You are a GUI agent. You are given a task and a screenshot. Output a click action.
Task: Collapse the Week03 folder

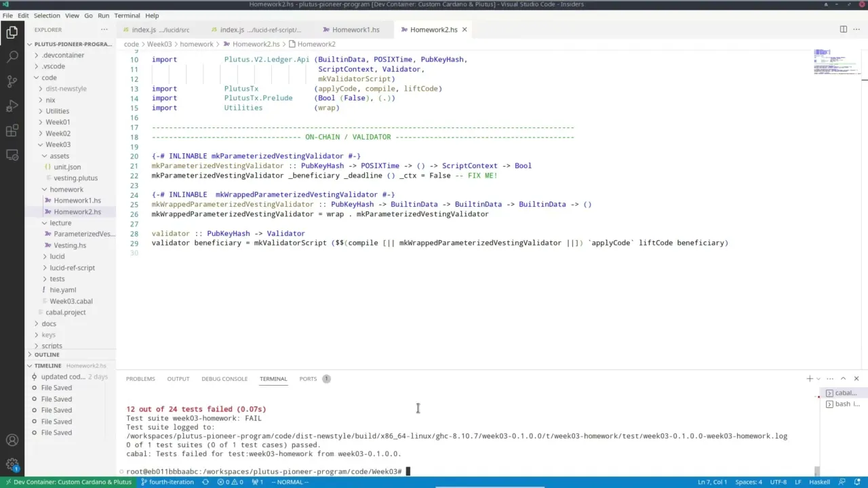coord(58,144)
